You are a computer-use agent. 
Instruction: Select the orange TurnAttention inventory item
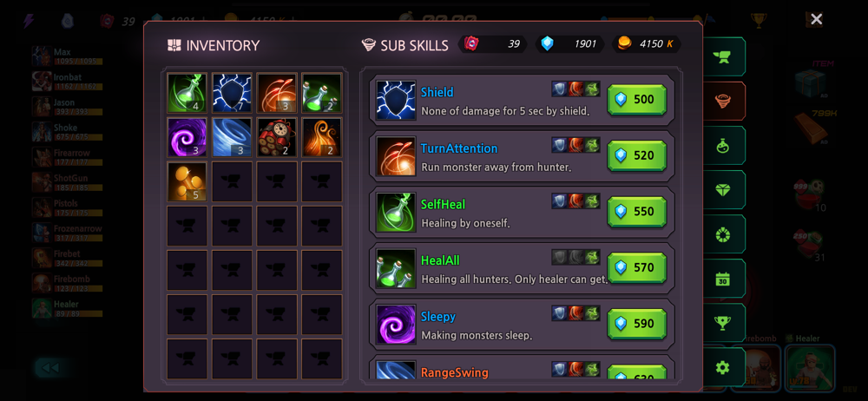[x=277, y=93]
